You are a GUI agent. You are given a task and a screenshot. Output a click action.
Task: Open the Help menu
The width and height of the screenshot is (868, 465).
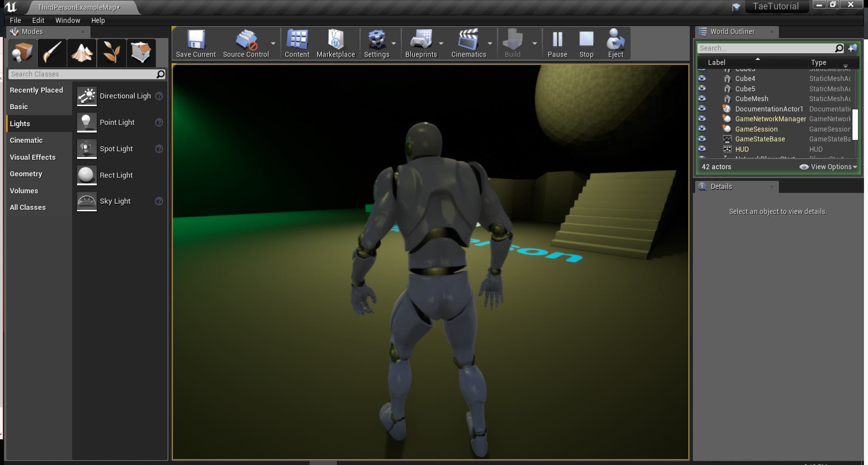(98, 20)
